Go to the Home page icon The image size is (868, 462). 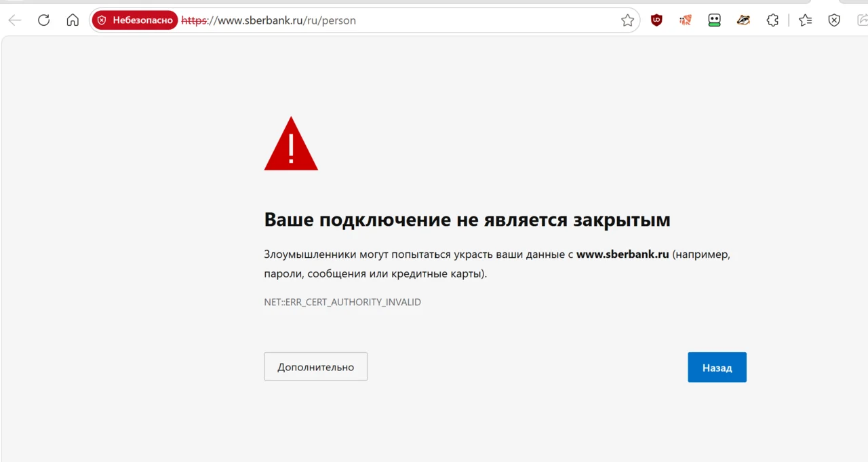point(73,20)
